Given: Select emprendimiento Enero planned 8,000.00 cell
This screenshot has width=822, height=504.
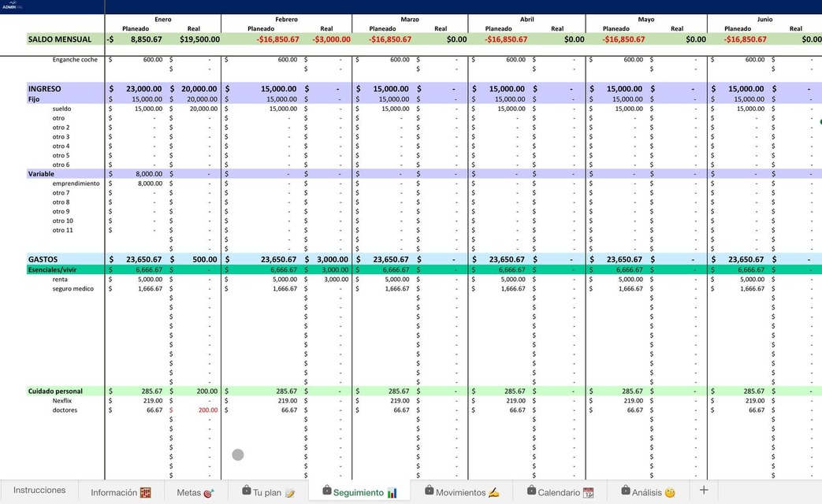Looking at the screenshot, I should click(x=149, y=183).
